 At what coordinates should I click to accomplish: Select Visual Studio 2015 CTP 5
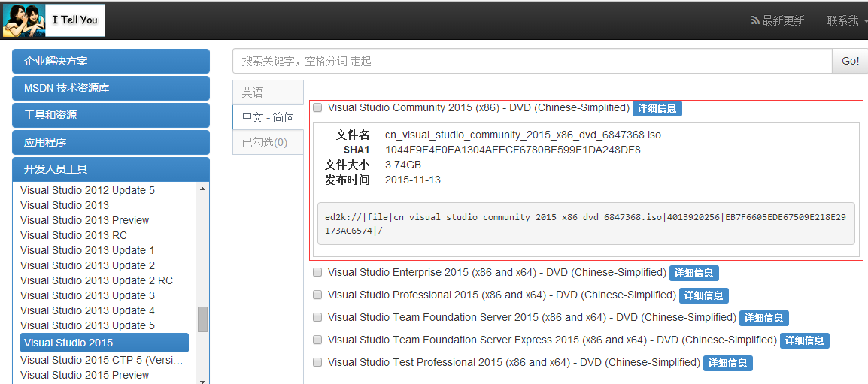click(x=102, y=360)
